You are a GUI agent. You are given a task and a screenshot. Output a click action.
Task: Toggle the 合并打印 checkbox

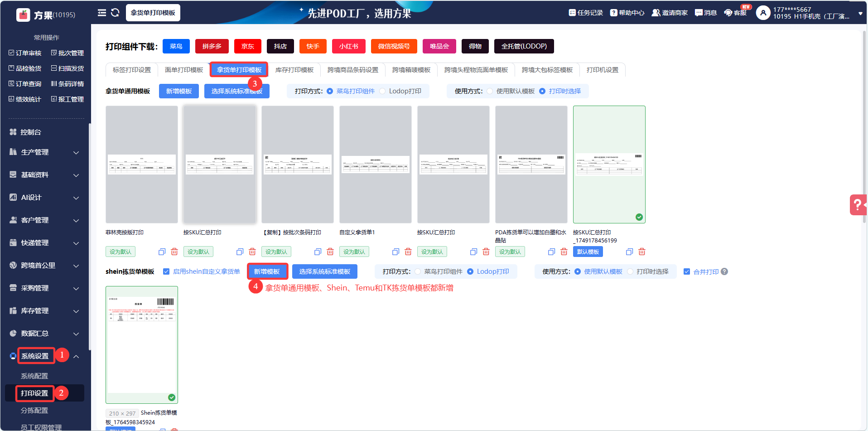point(687,271)
